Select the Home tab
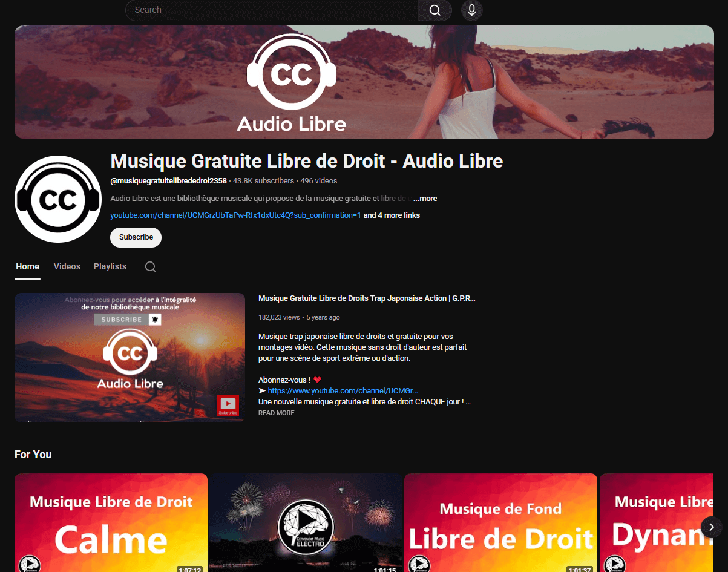Image resolution: width=728 pixels, height=572 pixels. 28,266
